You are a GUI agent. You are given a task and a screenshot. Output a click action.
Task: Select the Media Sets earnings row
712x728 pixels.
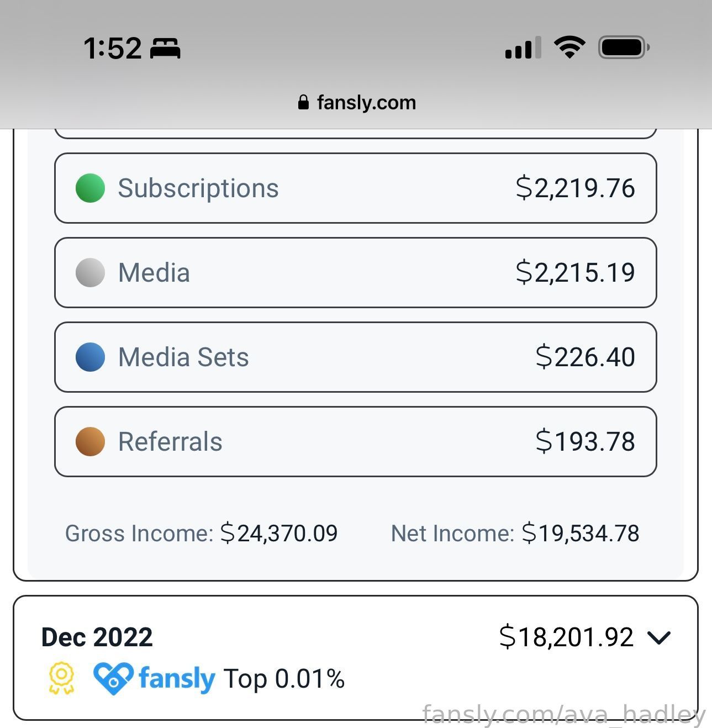(356, 357)
